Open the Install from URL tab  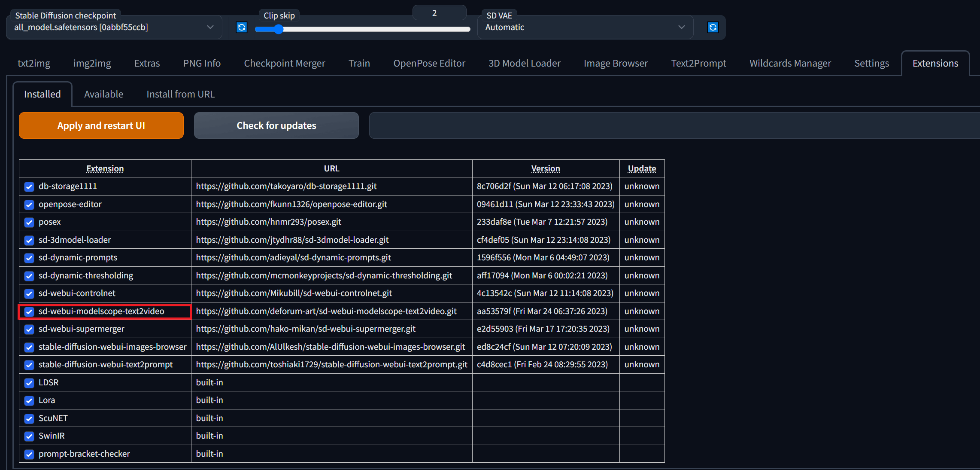pos(180,94)
